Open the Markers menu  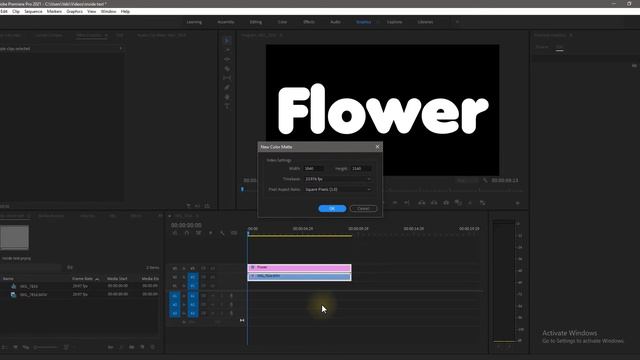click(x=54, y=11)
